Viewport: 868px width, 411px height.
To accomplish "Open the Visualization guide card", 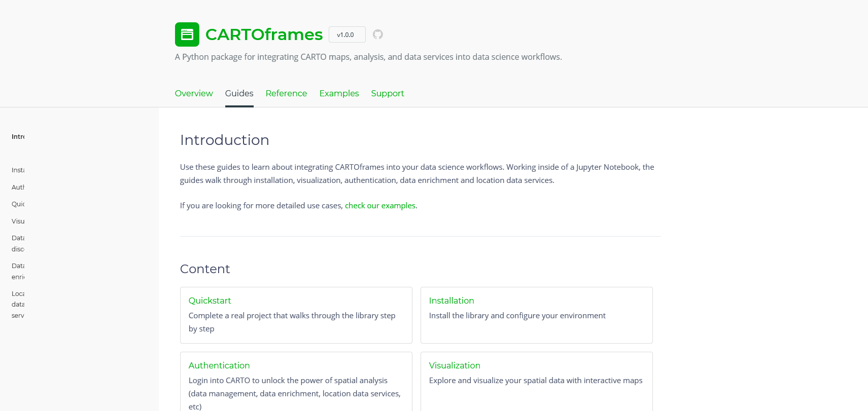I will coord(537,382).
